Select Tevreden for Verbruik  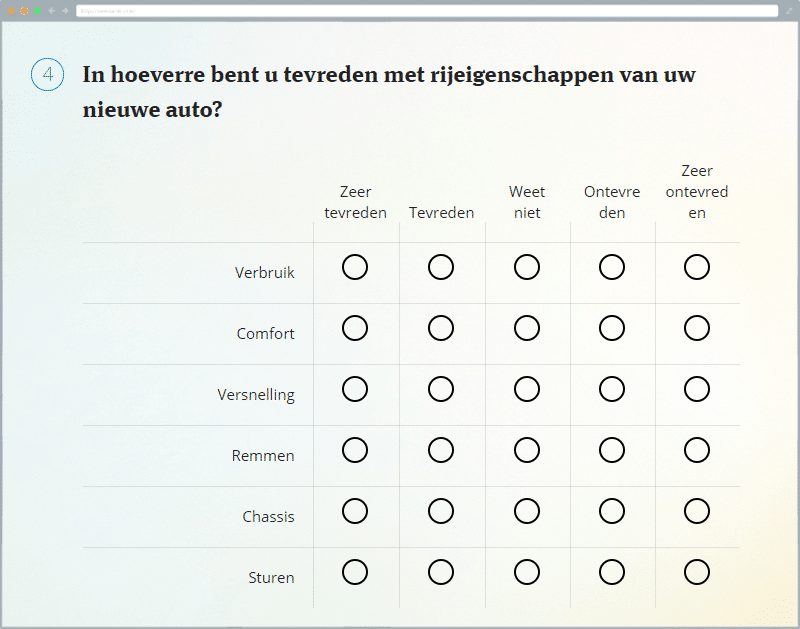[441, 267]
